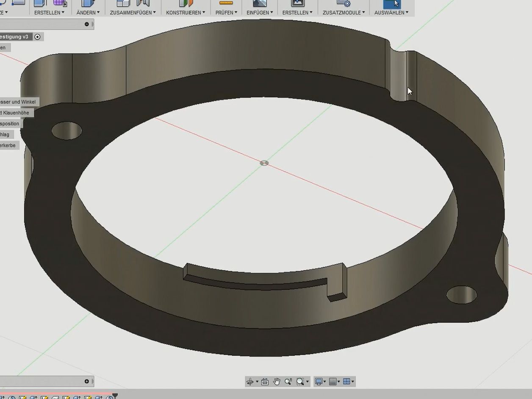This screenshot has height=399, width=532.
Task: Select the 'Klauenhöhe' parameter label
Action: [15, 113]
